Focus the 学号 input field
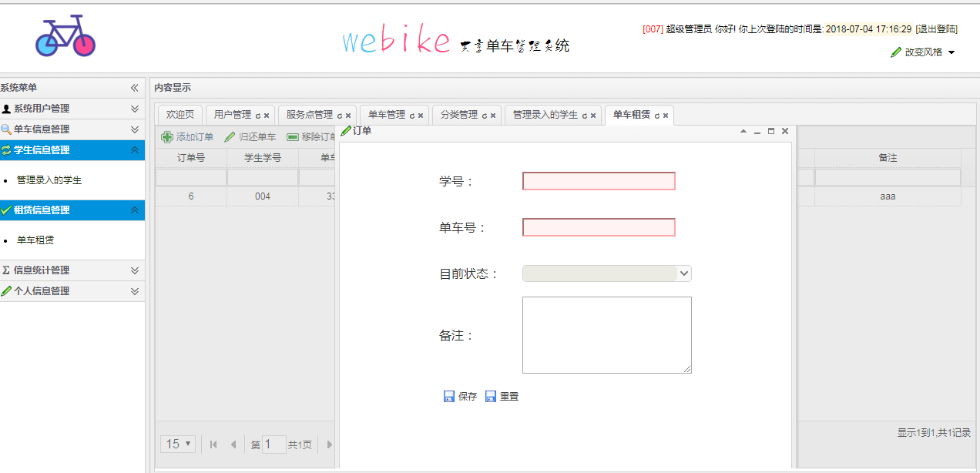This screenshot has height=473, width=980. (x=599, y=181)
